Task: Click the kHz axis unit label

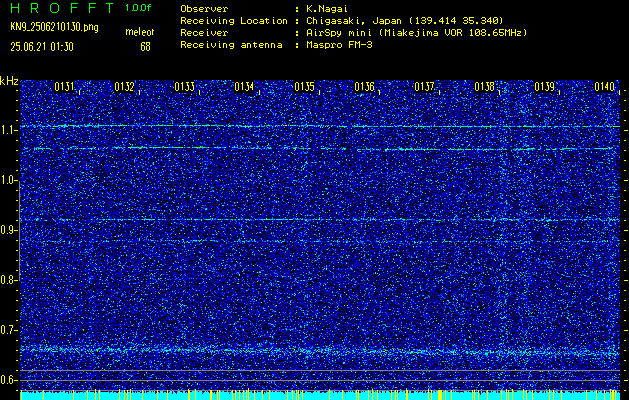Action: point(9,81)
